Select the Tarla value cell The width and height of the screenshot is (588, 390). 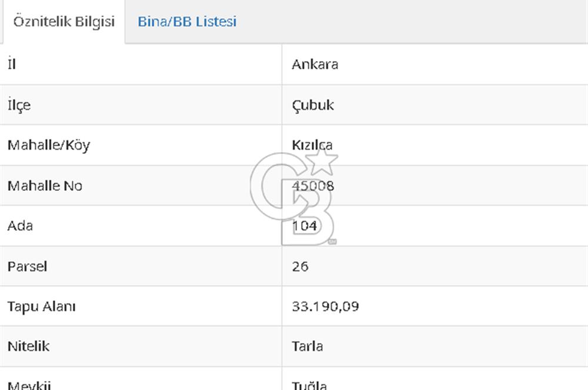tap(307, 346)
